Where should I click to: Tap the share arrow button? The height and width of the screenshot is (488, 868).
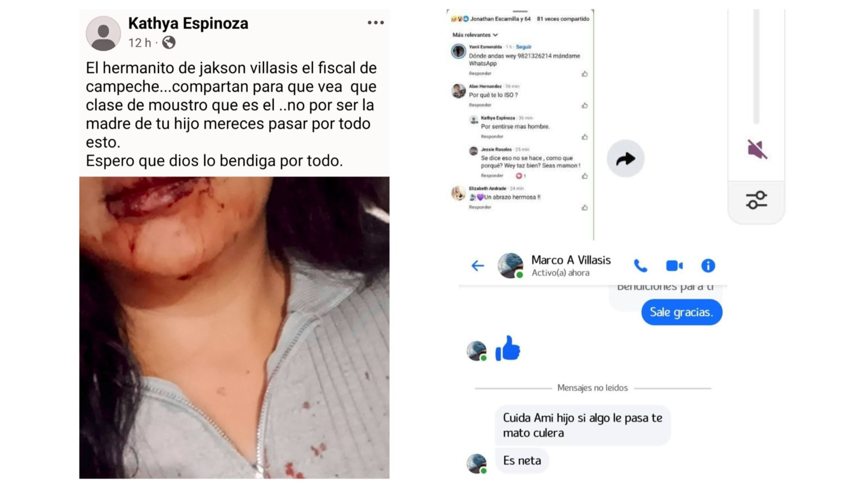pos(626,158)
